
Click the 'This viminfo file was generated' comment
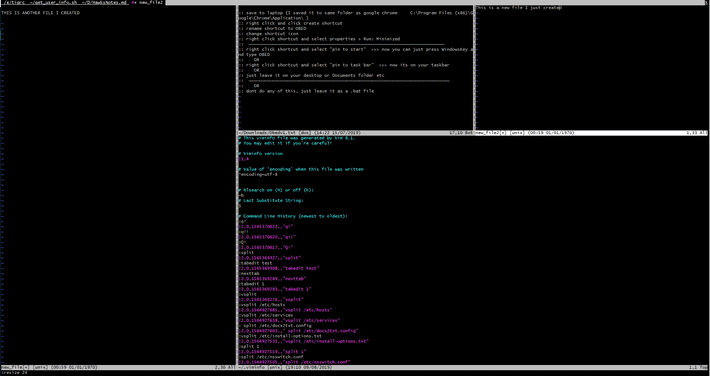pyautogui.click(x=297, y=138)
